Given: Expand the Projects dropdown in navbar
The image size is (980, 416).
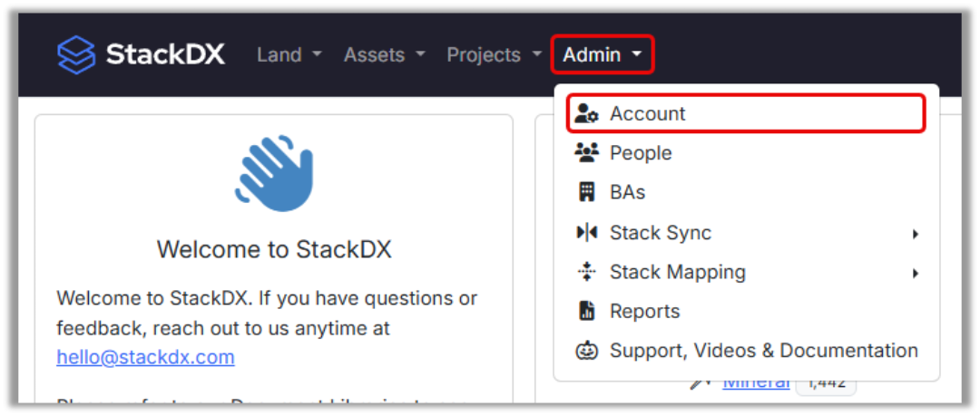Looking at the screenshot, I should [494, 55].
